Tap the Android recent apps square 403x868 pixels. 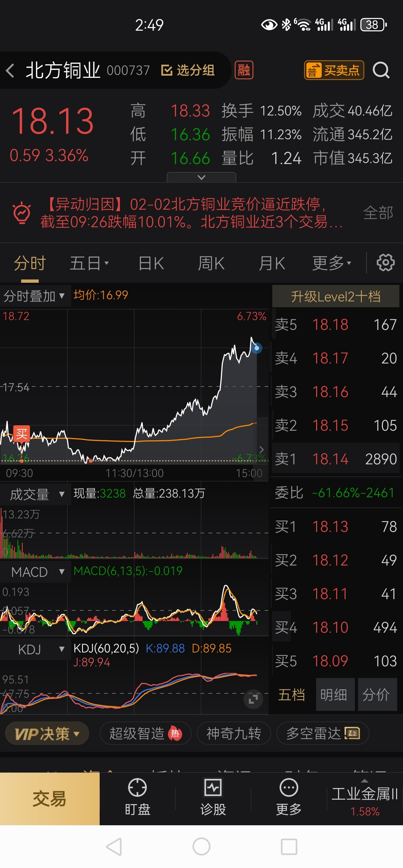pyautogui.click(x=289, y=847)
